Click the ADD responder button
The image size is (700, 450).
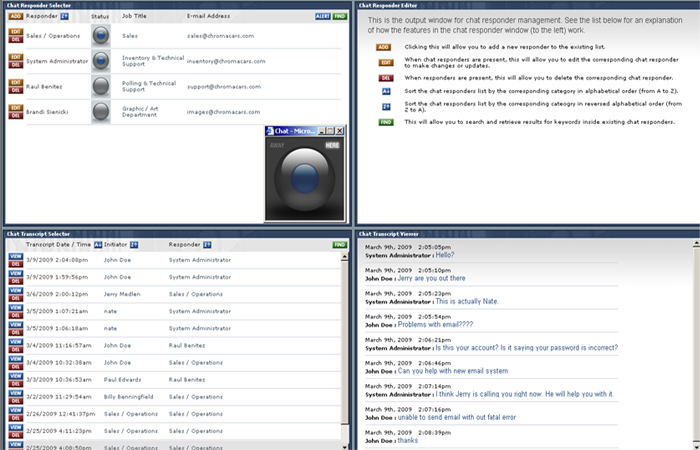[x=16, y=17]
